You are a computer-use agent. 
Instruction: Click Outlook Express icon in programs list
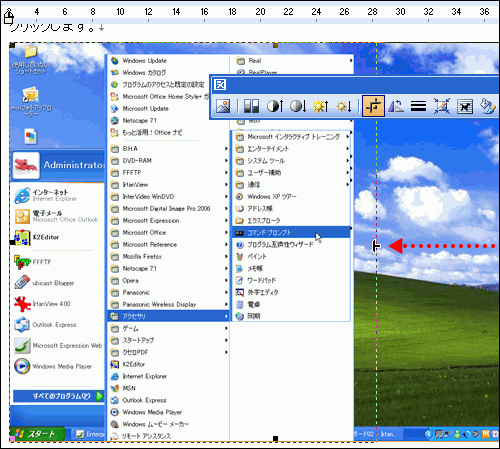click(115, 401)
